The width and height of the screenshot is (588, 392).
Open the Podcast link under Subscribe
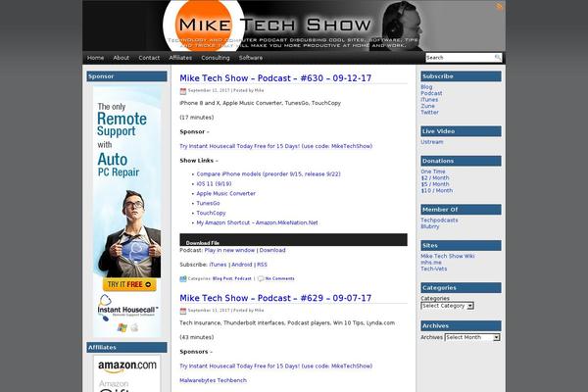[x=431, y=93]
